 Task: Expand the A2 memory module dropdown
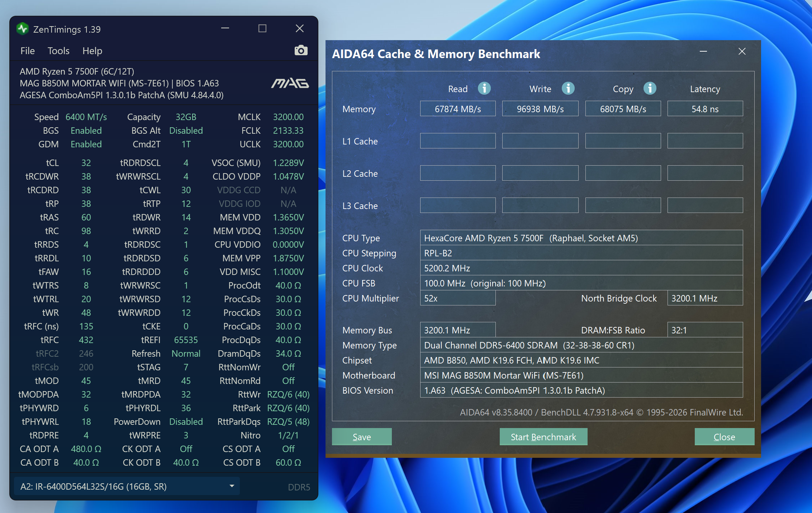(x=127, y=486)
